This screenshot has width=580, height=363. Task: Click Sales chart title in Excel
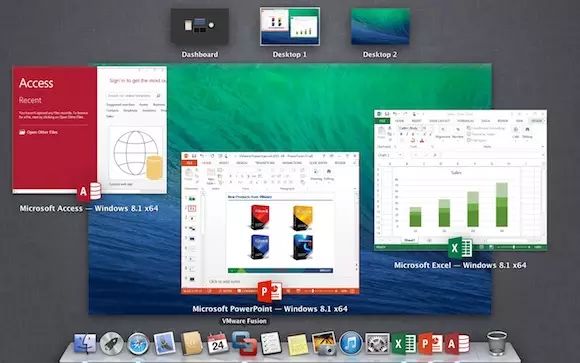[x=456, y=172]
